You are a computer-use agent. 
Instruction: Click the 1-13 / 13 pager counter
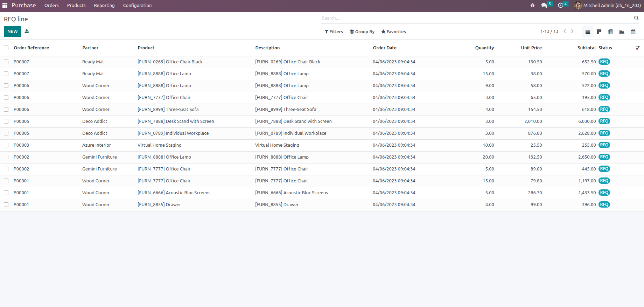(549, 32)
